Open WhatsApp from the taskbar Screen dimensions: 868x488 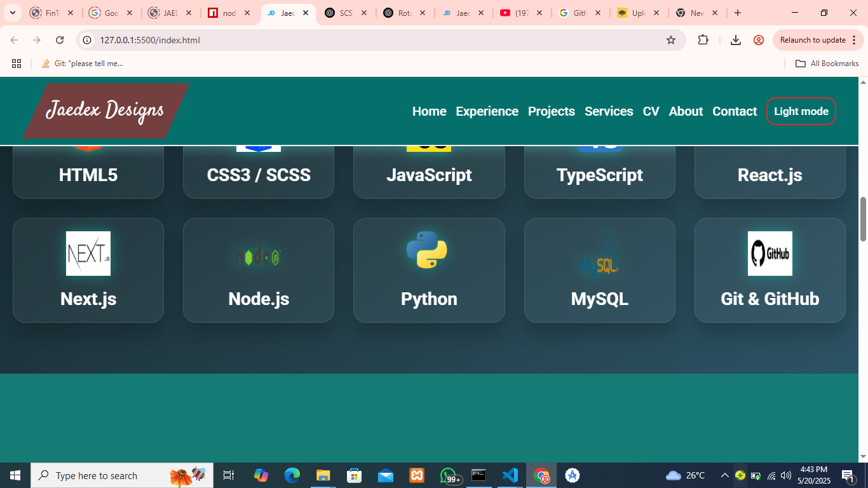[449, 475]
